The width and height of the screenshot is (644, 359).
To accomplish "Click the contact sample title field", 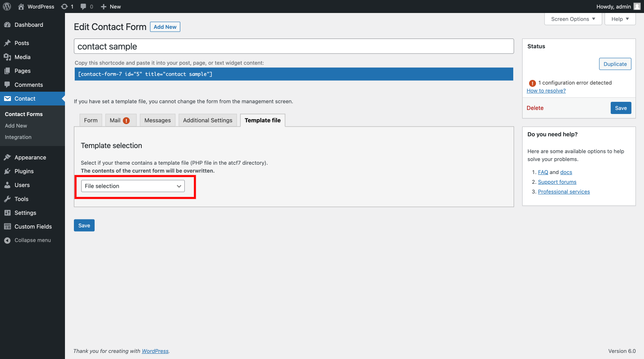I will (294, 46).
